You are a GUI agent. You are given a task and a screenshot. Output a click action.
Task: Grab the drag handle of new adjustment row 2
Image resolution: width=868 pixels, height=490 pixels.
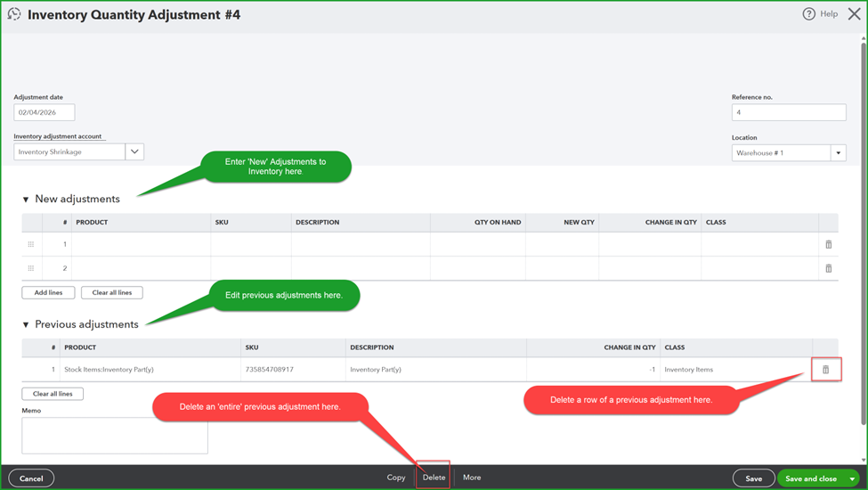point(31,268)
